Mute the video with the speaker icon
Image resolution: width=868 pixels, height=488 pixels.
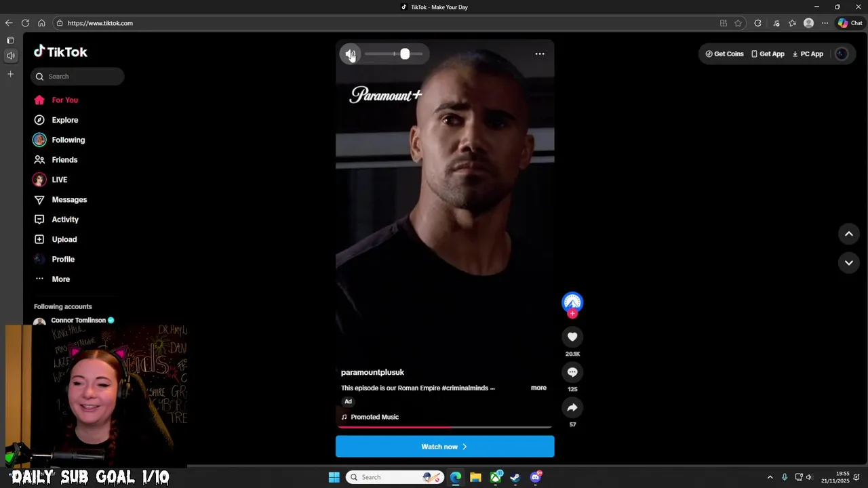click(x=350, y=54)
